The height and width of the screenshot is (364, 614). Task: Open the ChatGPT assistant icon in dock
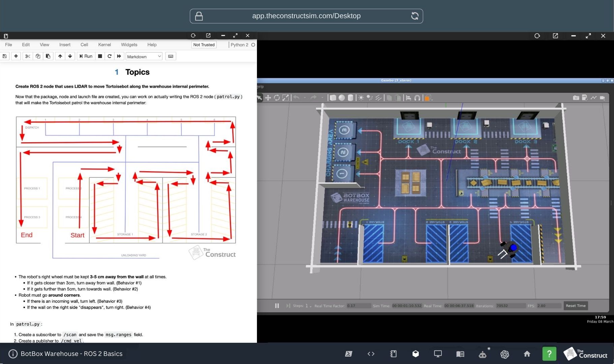point(505,354)
